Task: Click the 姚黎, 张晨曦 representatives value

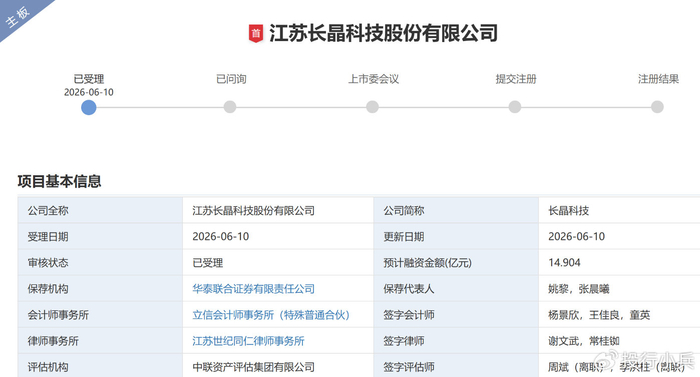Action: click(579, 289)
